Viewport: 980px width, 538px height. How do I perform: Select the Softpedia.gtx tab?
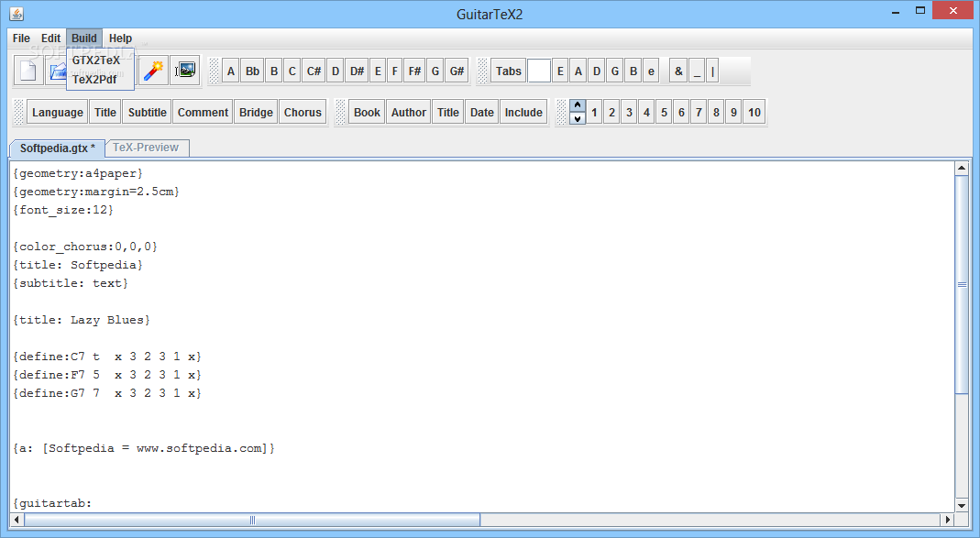tap(57, 148)
